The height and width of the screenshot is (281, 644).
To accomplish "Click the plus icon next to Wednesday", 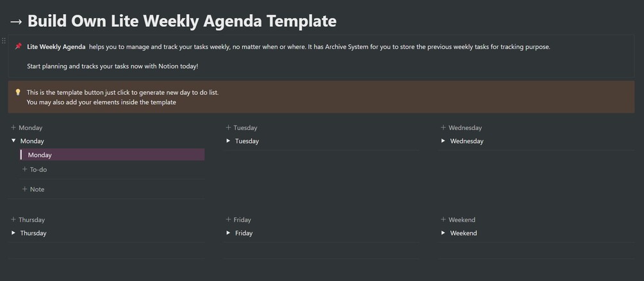I will (443, 127).
